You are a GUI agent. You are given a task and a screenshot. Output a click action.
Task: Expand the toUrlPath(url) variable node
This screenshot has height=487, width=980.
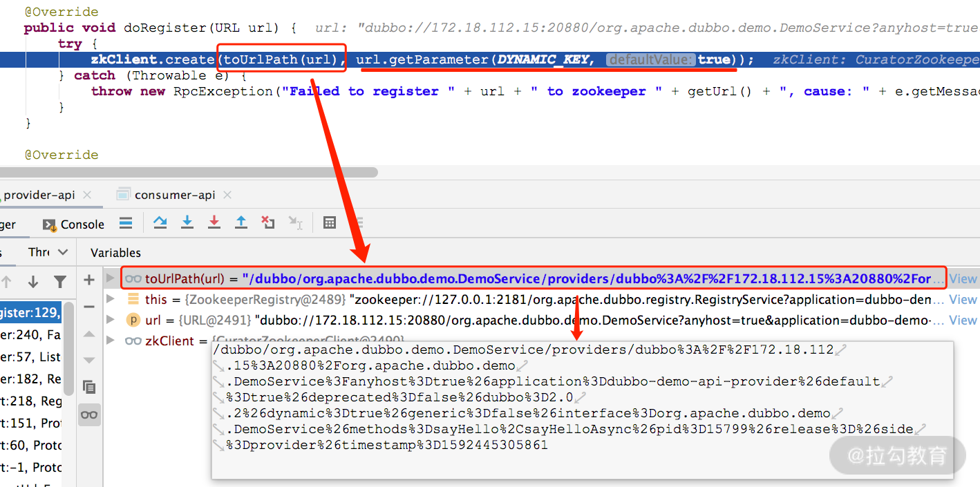coord(111,278)
